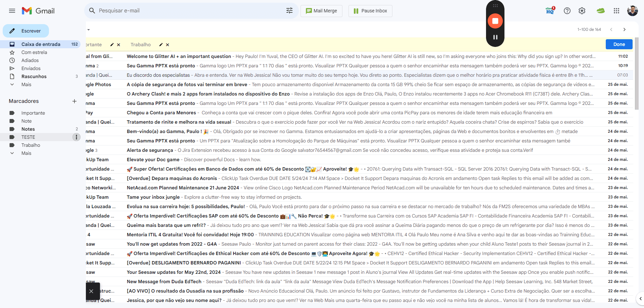This screenshot has height=308, width=644.
Task: Open the Cloud HQ extension icon
Action: pos(550,11)
